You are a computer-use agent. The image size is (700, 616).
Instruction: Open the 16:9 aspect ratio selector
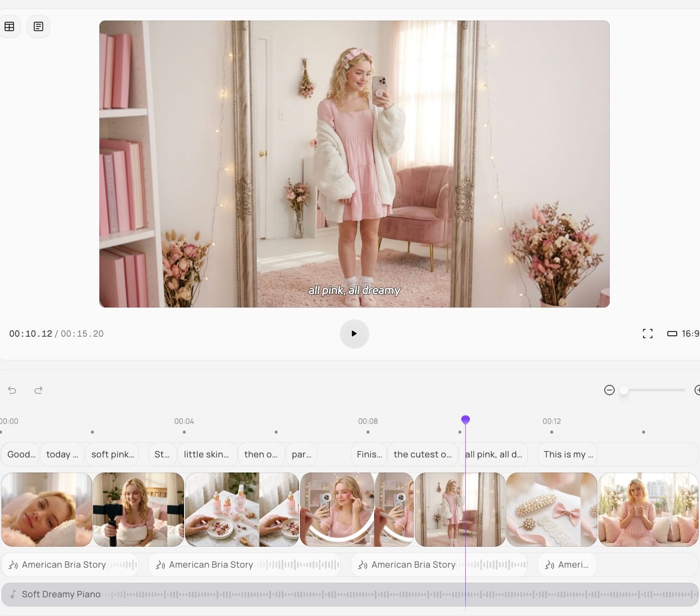click(x=684, y=334)
